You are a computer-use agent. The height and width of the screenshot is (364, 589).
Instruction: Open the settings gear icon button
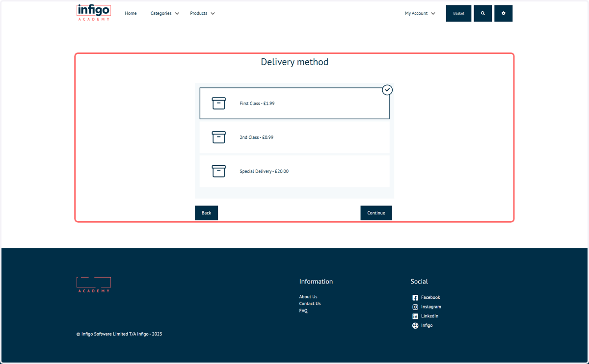tap(503, 14)
